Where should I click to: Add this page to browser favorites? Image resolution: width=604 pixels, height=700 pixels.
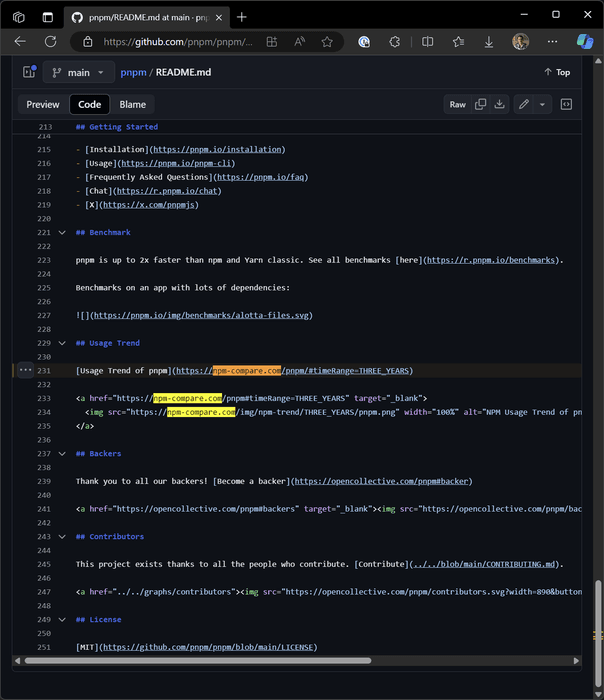tap(327, 42)
